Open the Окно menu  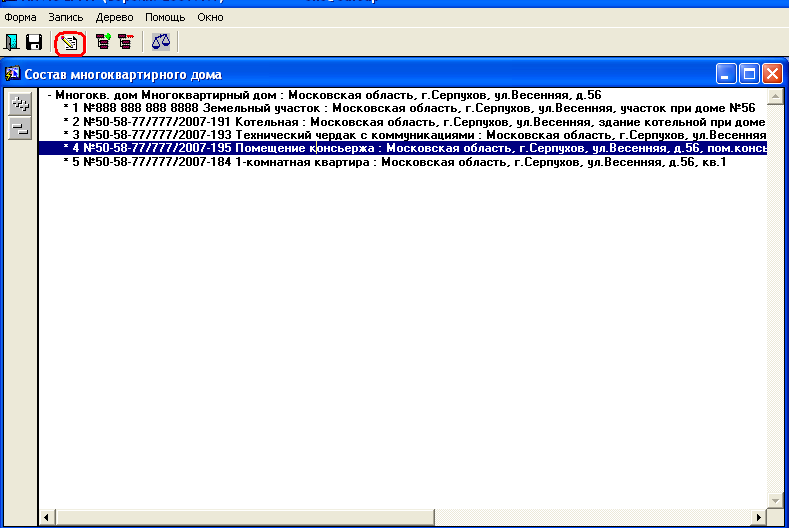pos(210,17)
